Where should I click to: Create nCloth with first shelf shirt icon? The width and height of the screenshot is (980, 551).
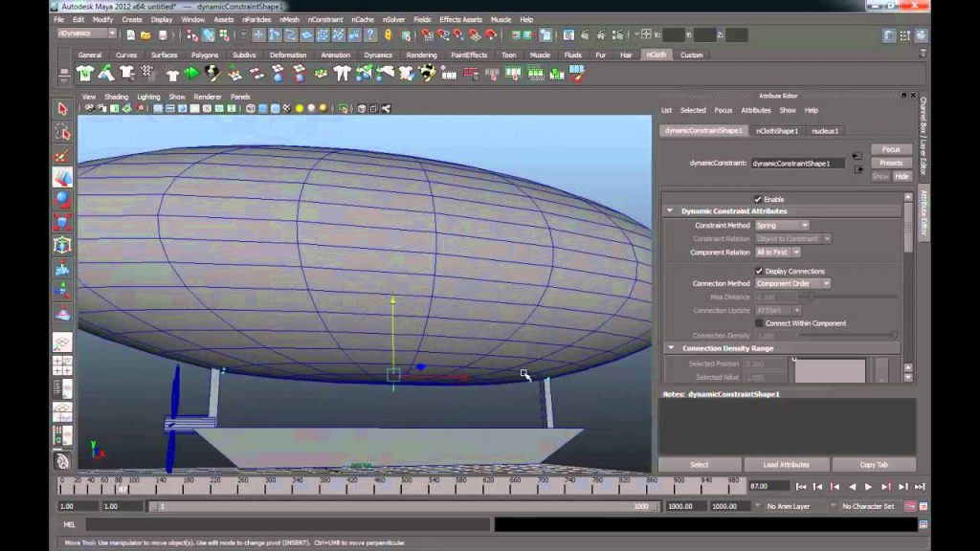click(85, 74)
